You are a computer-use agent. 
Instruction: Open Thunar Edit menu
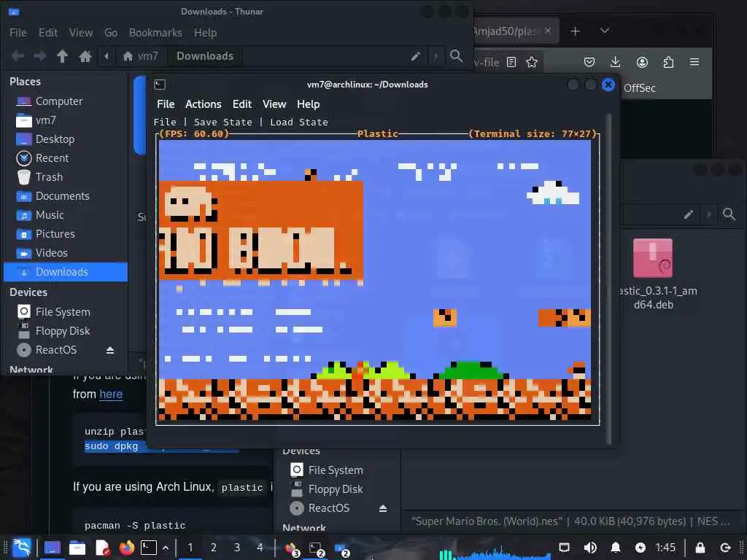tap(47, 32)
